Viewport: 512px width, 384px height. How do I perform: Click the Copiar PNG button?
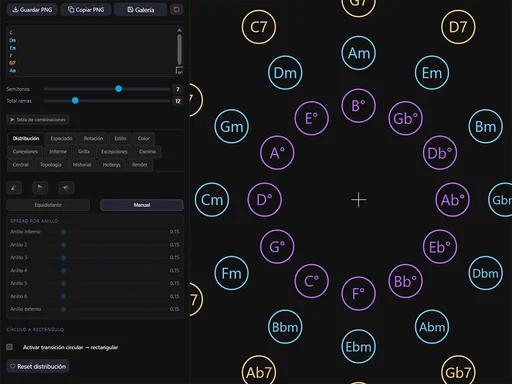(x=86, y=10)
